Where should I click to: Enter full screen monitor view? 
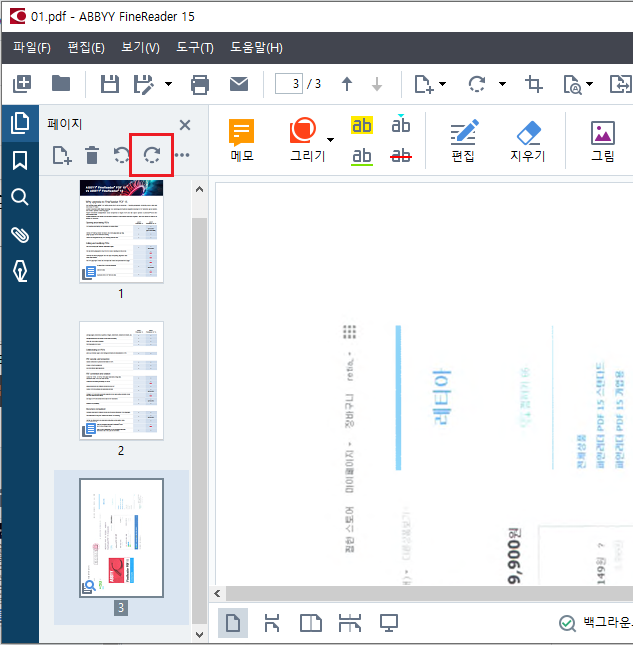click(389, 623)
